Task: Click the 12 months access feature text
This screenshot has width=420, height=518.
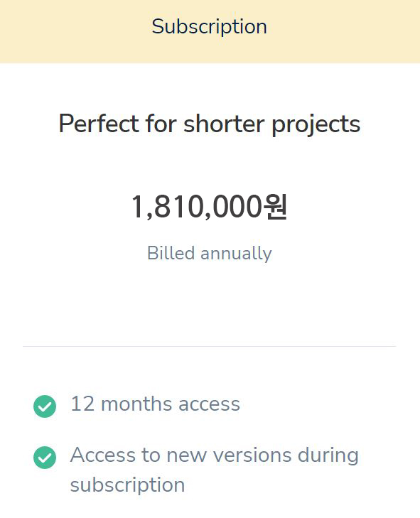Action: [x=156, y=404]
